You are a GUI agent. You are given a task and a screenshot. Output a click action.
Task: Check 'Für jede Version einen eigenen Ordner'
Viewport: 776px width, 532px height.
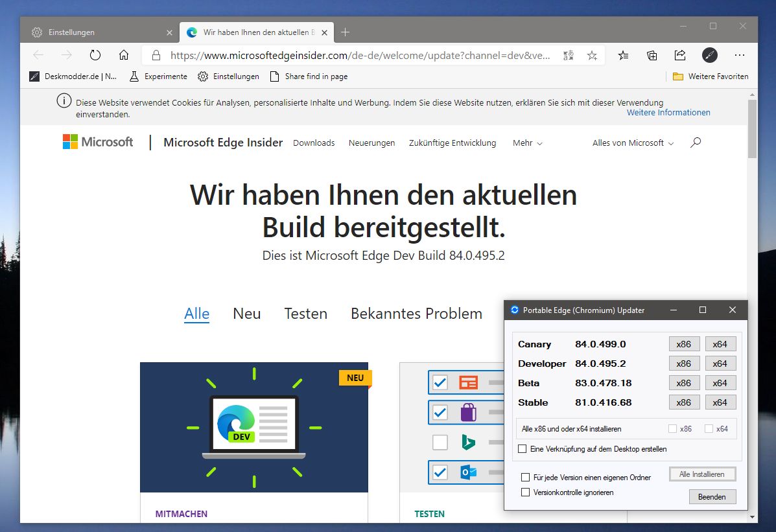click(526, 478)
